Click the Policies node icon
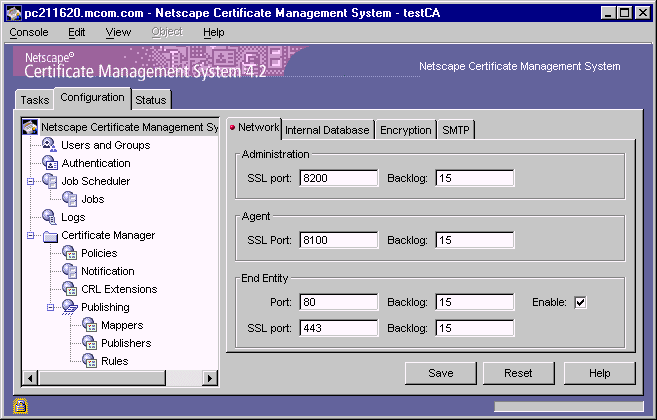This screenshot has width=657, height=420. coord(70,253)
